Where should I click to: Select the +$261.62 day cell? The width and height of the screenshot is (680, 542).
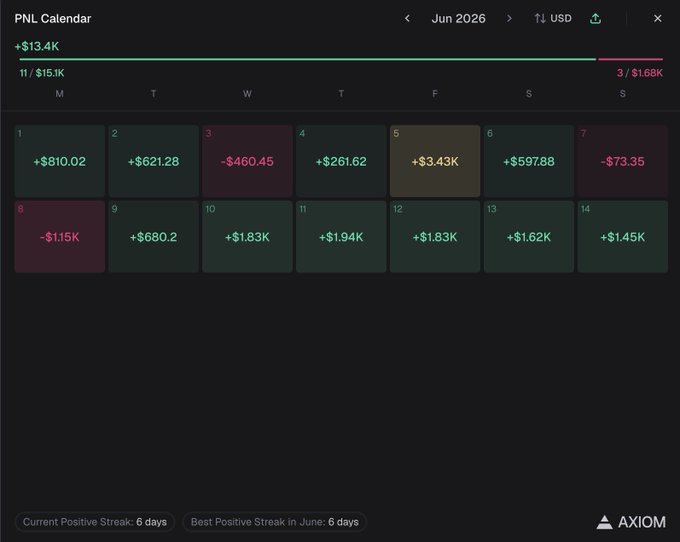[341, 161]
